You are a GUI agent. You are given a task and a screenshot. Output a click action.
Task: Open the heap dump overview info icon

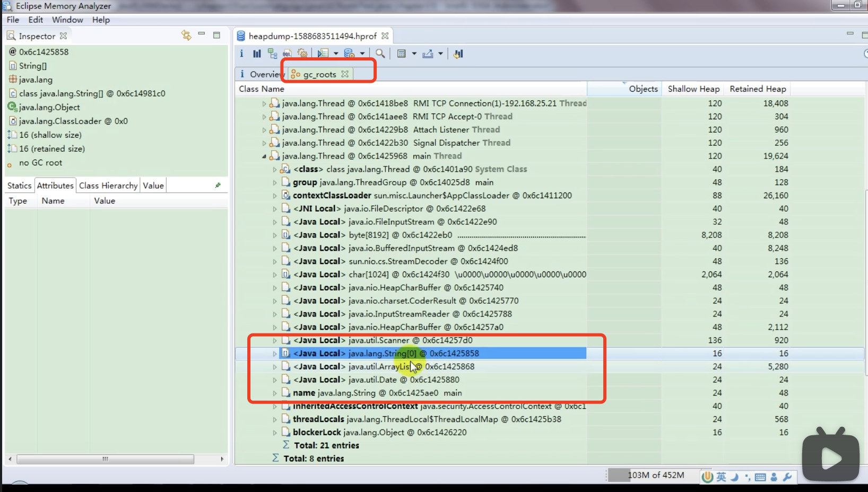[241, 54]
